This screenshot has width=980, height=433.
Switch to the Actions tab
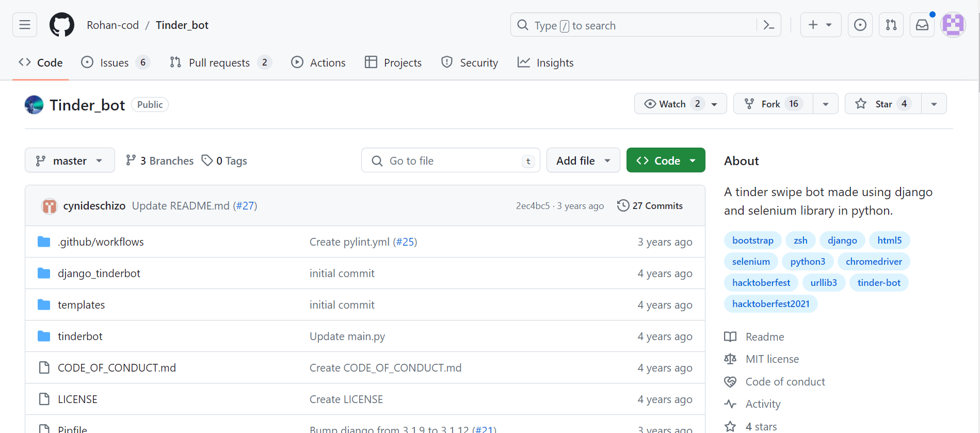[x=318, y=62]
